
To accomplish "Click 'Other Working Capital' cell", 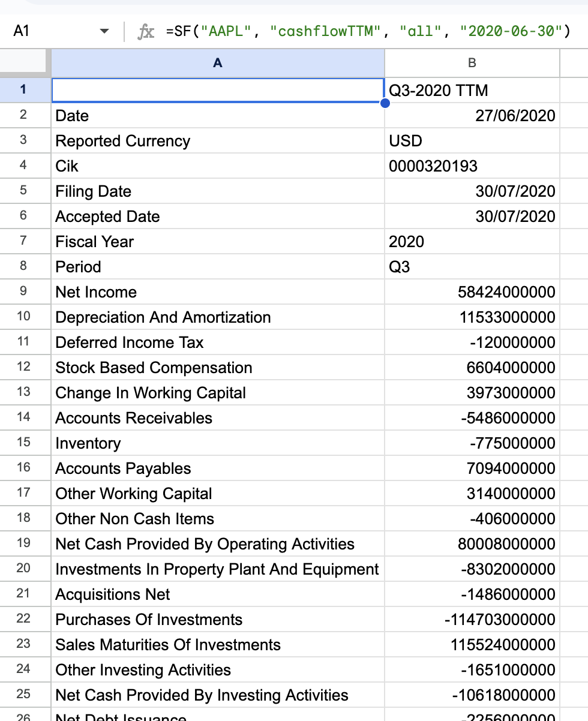I will pos(218,493).
